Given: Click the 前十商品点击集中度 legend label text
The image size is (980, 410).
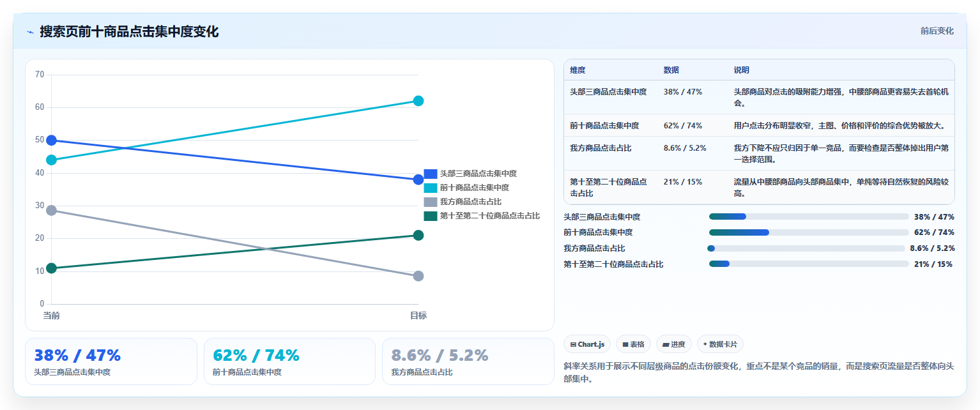Looking at the screenshot, I should 475,188.
